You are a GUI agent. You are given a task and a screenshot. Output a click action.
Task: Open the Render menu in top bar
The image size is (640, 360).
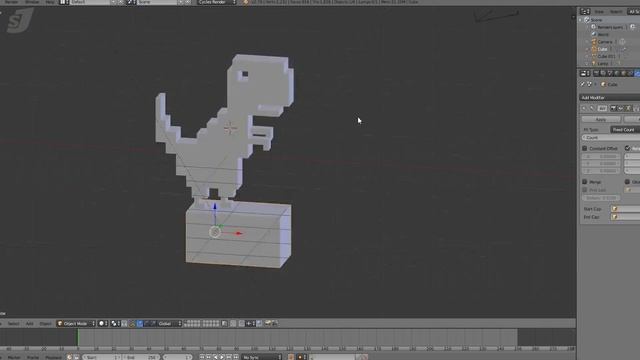pos(11,2)
